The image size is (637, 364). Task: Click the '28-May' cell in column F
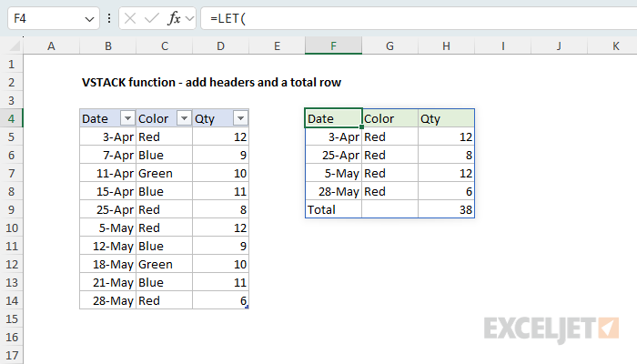click(334, 191)
